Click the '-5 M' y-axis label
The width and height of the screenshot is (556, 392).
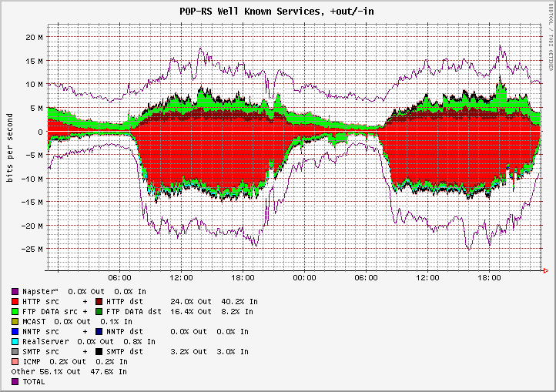pos(34,155)
